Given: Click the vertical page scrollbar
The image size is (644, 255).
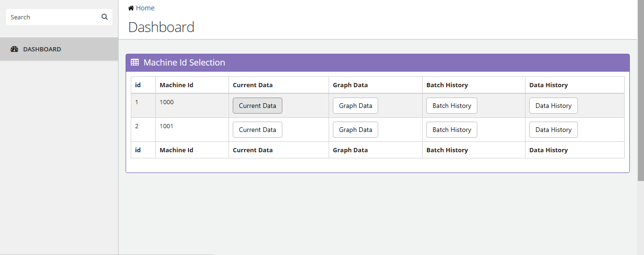Looking at the screenshot, I should point(641,90).
